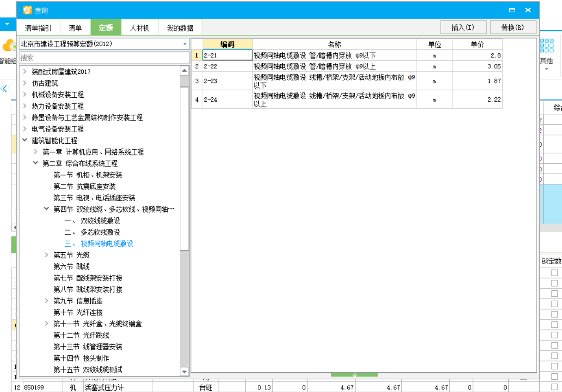Viewport: 562px width, 392px height.
Task: Expand the 机械设备安装工程 node
Action: (25, 94)
